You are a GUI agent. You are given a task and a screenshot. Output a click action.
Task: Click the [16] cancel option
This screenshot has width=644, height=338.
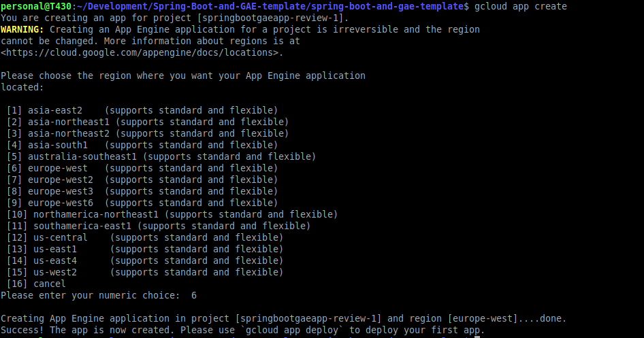click(36, 284)
